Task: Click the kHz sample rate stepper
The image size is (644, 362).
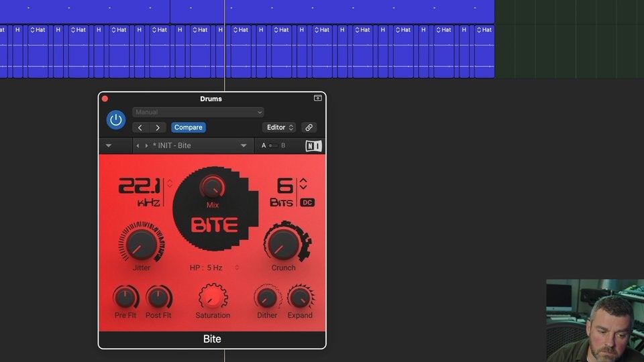Action: pyautogui.click(x=170, y=184)
